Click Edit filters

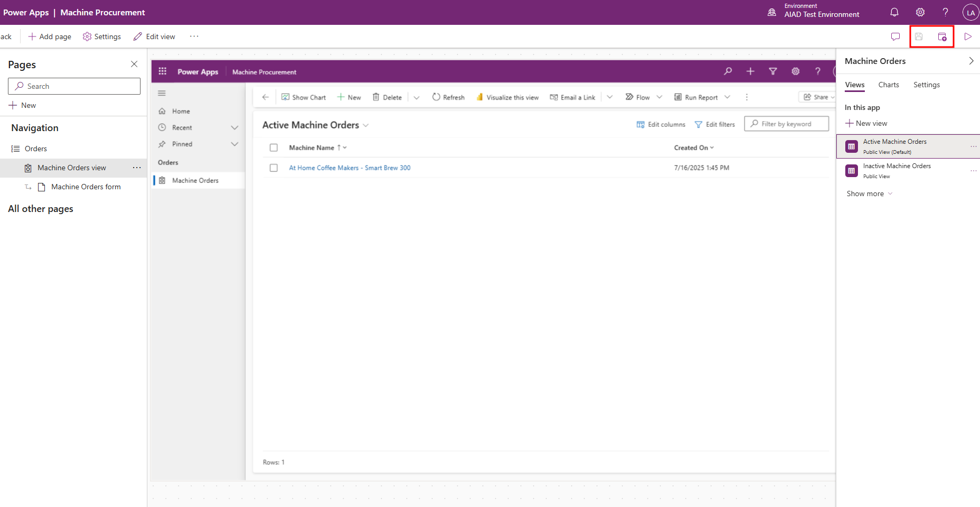click(715, 124)
